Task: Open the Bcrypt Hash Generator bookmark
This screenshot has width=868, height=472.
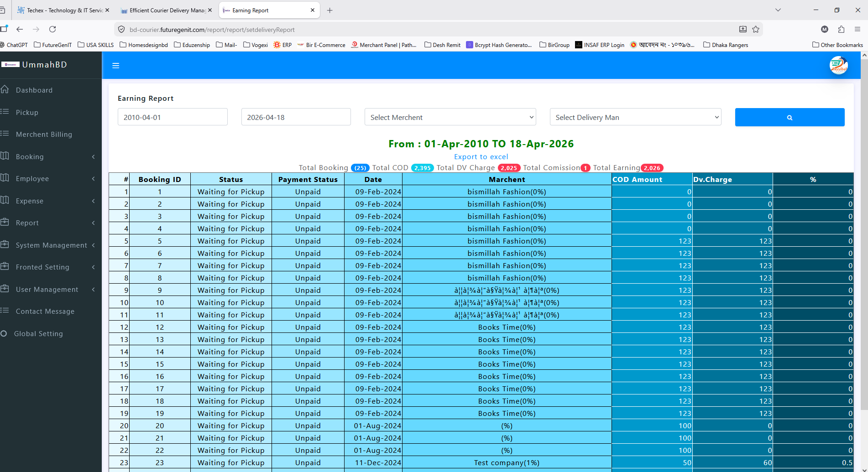Action: click(x=499, y=45)
